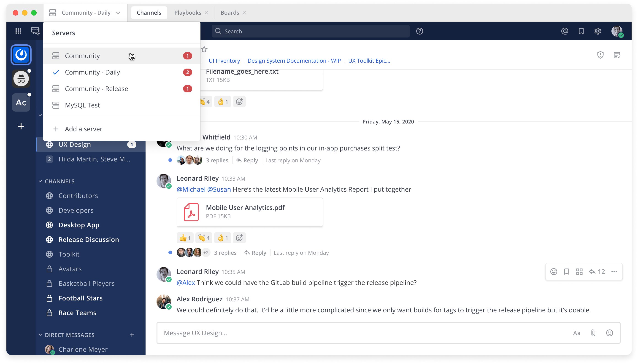Click the emoji reaction icon on message
The height and width of the screenshot is (364, 638).
(x=554, y=271)
